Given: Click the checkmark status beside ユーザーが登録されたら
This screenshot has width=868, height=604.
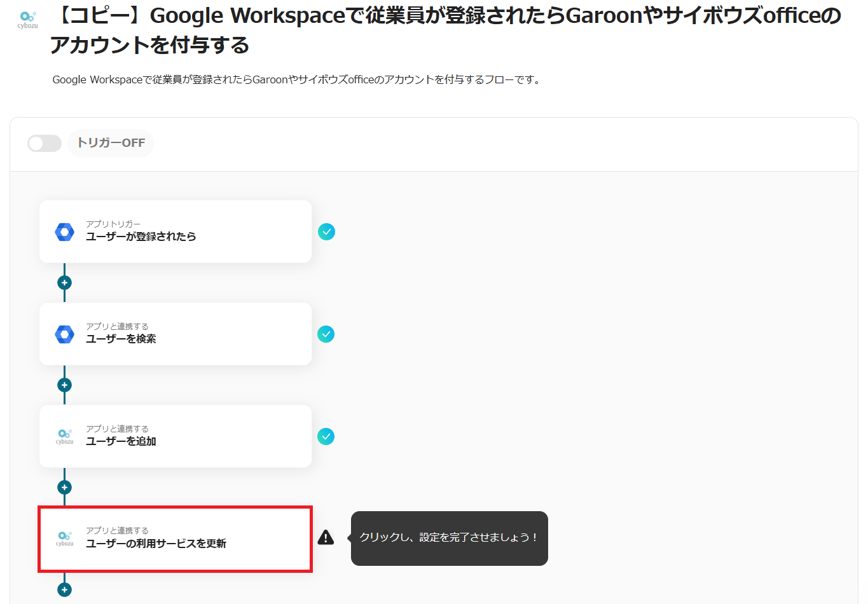Looking at the screenshot, I should (326, 232).
